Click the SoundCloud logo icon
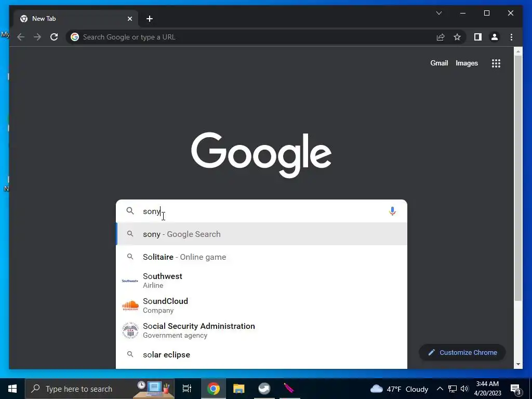This screenshot has width=532, height=399. coord(130,305)
